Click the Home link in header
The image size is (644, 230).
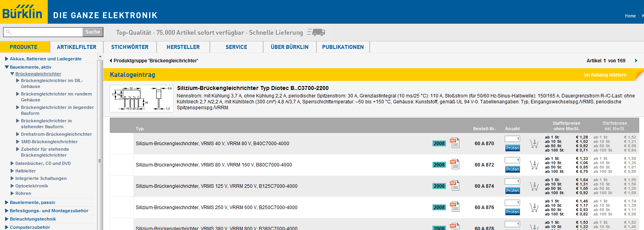(630, 16)
